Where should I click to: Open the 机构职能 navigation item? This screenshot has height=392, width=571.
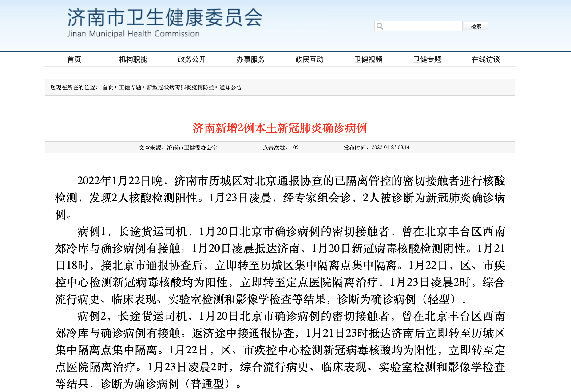tap(133, 59)
